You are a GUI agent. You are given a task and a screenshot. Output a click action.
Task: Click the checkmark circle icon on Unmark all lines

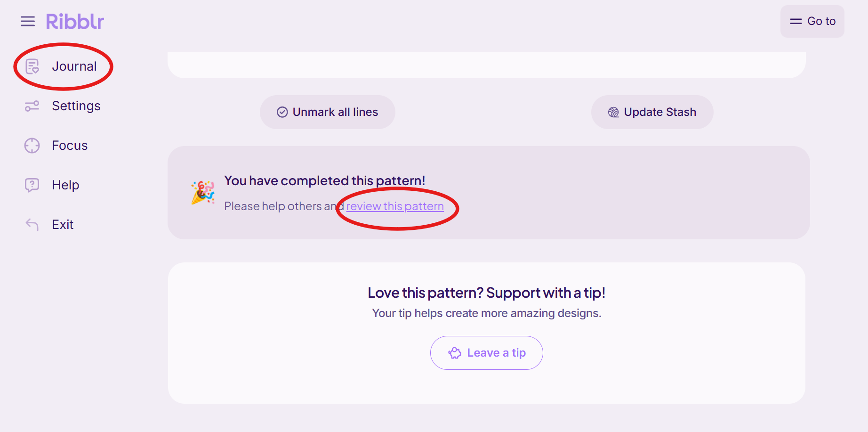point(282,112)
